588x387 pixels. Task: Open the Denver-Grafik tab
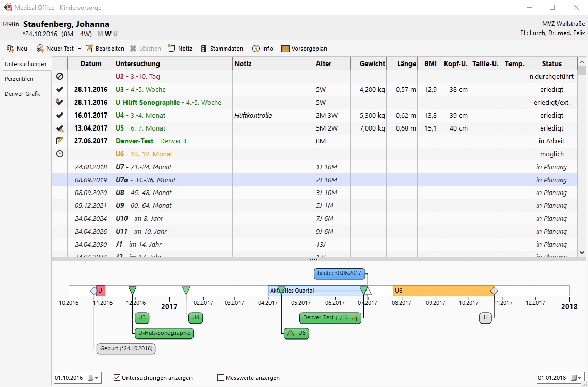coord(22,94)
